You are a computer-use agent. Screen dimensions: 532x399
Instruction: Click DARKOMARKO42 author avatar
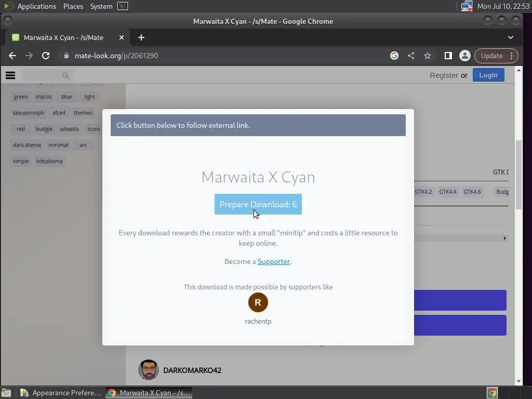point(148,370)
